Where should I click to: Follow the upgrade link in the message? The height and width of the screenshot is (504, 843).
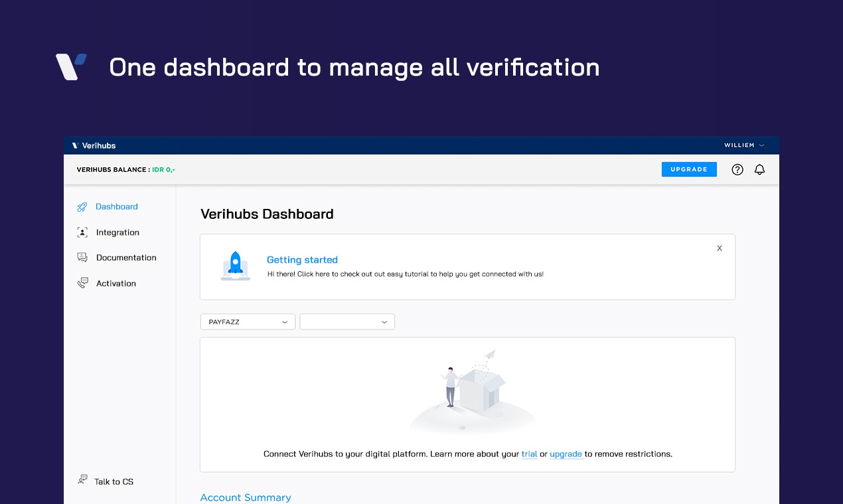tap(566, 454)
